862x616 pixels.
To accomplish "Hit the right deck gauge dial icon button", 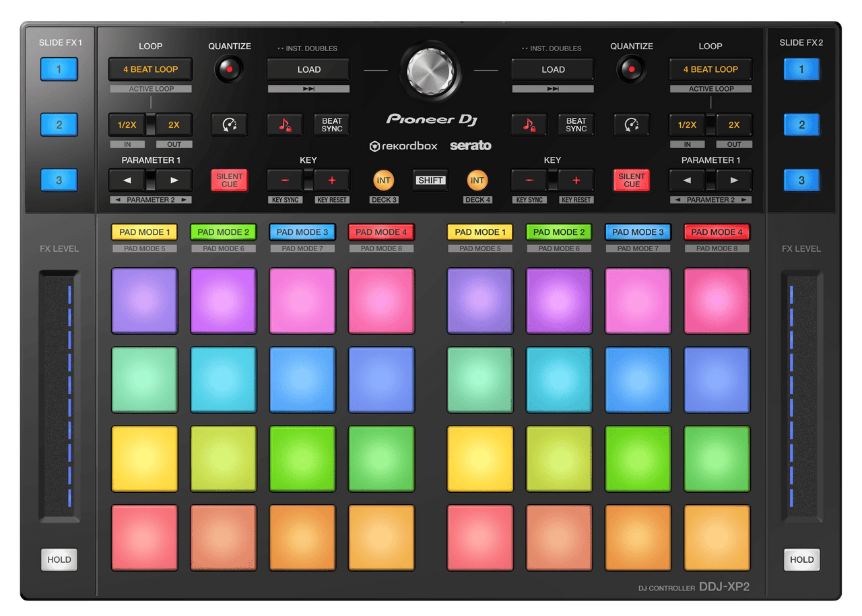I will tap(631, 125).
